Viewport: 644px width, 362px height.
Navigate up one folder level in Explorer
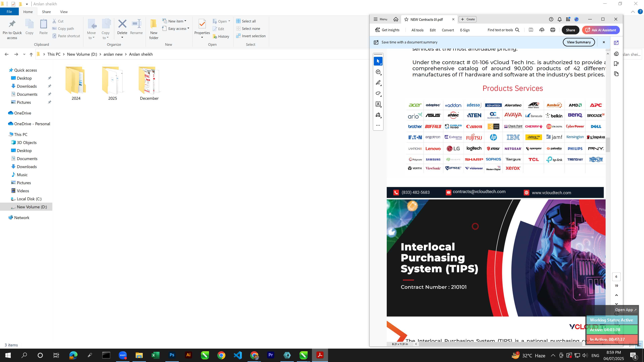coord(31,54)
